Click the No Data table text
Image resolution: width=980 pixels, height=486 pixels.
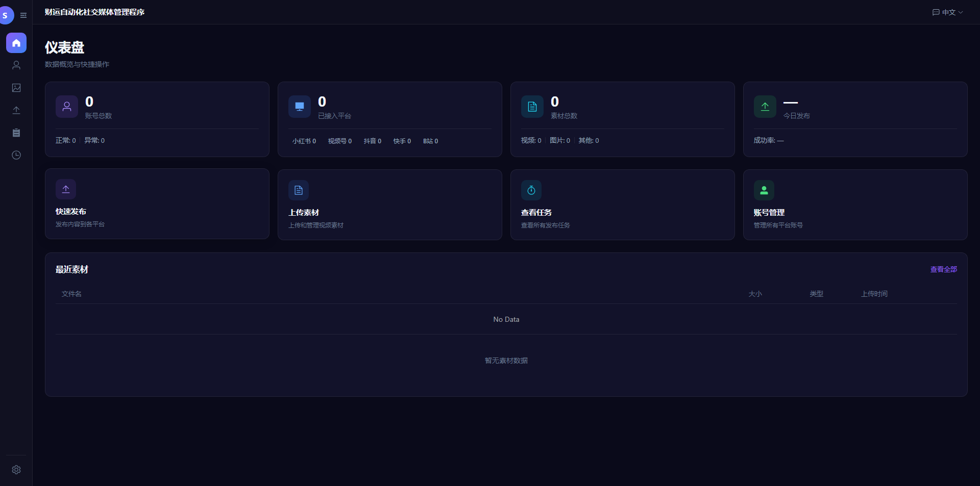506,319
